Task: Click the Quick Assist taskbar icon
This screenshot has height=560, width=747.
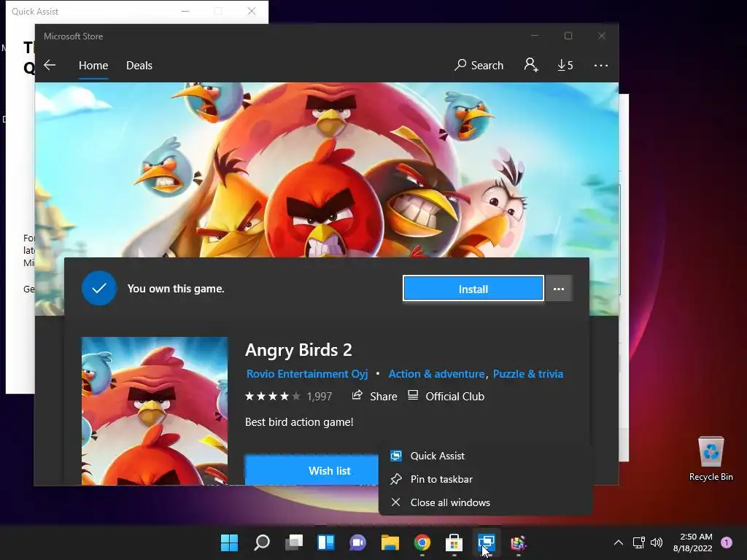Action: pyautogui.click(x=487, y=542)
